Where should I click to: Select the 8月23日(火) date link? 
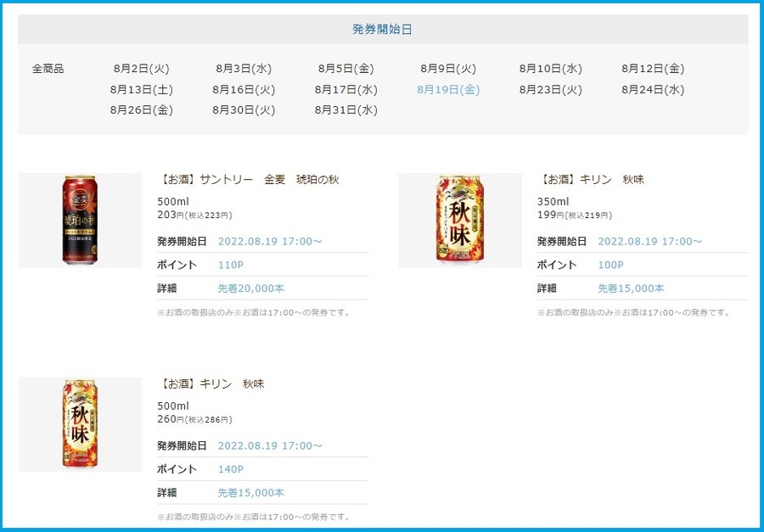551,90
